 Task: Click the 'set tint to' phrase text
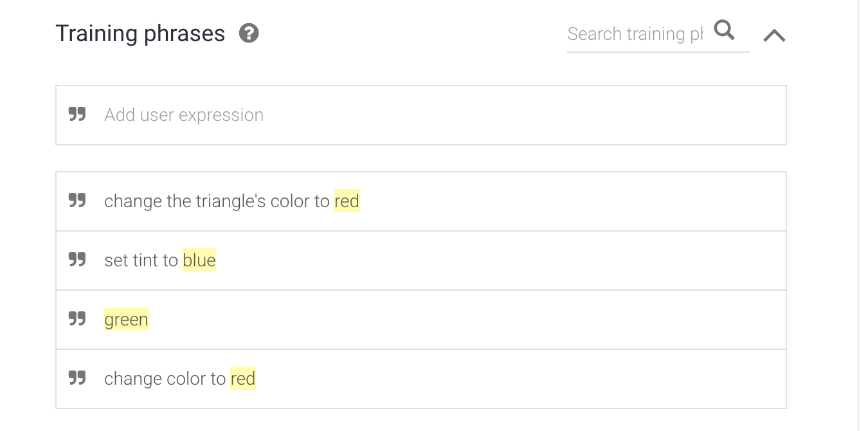[x=141, y=261]
